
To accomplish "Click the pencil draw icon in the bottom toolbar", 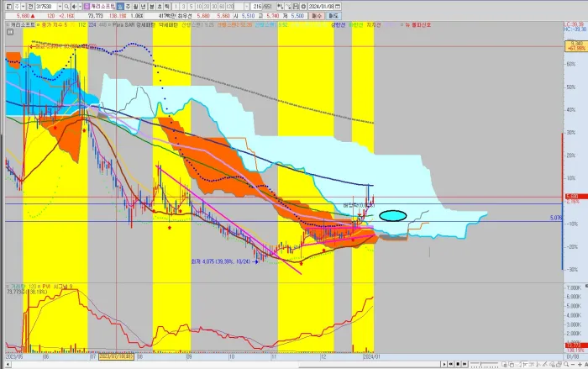I will coord(545,364).
